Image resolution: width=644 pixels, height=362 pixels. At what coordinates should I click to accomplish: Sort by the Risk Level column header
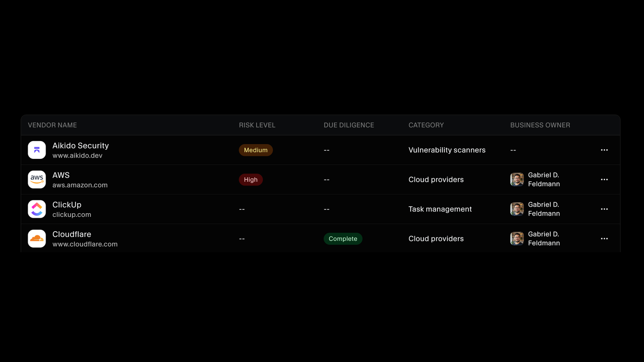(x=257, y=125)
